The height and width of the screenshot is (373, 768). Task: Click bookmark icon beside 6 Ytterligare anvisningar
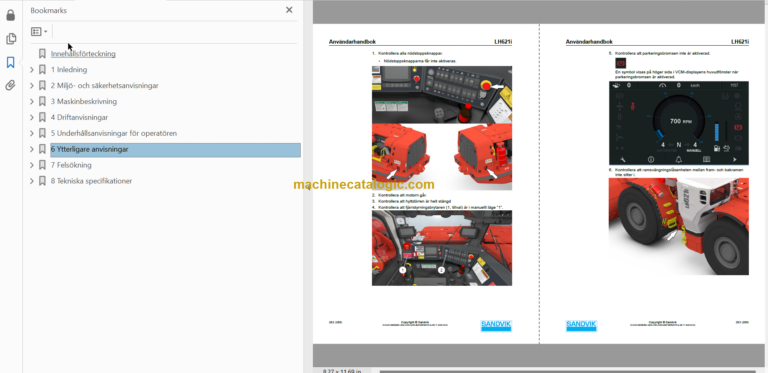42,149
